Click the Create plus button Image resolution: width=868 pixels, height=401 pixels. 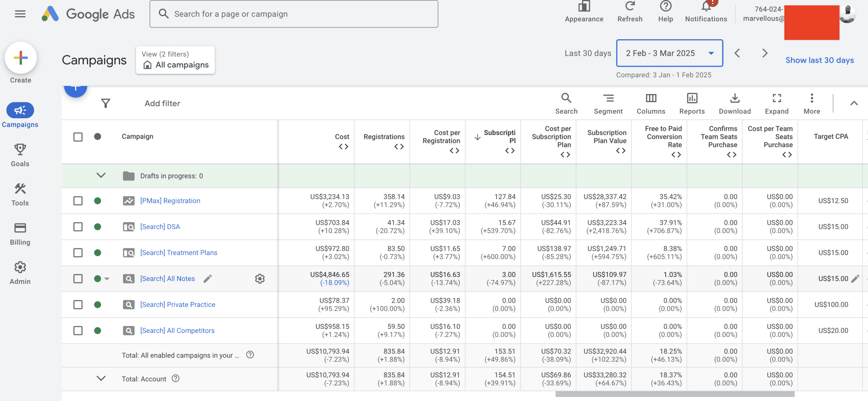[x=21, y=58]
